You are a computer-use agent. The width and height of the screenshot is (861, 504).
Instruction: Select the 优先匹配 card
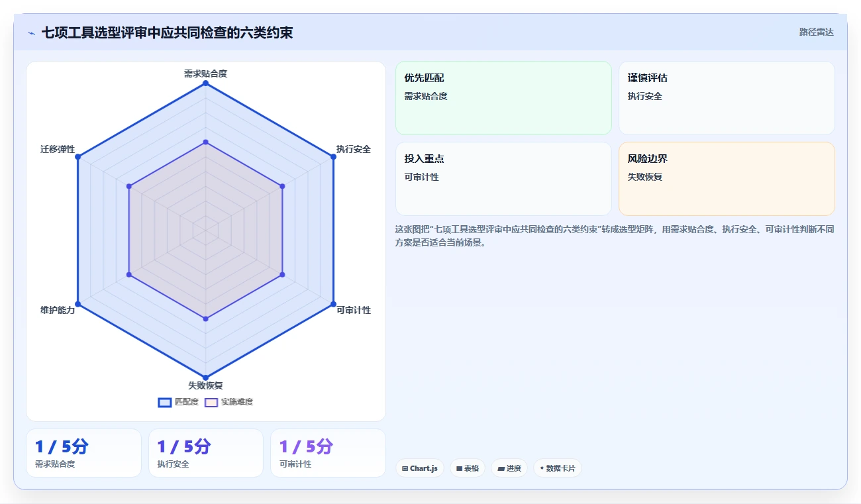[503, 98]
